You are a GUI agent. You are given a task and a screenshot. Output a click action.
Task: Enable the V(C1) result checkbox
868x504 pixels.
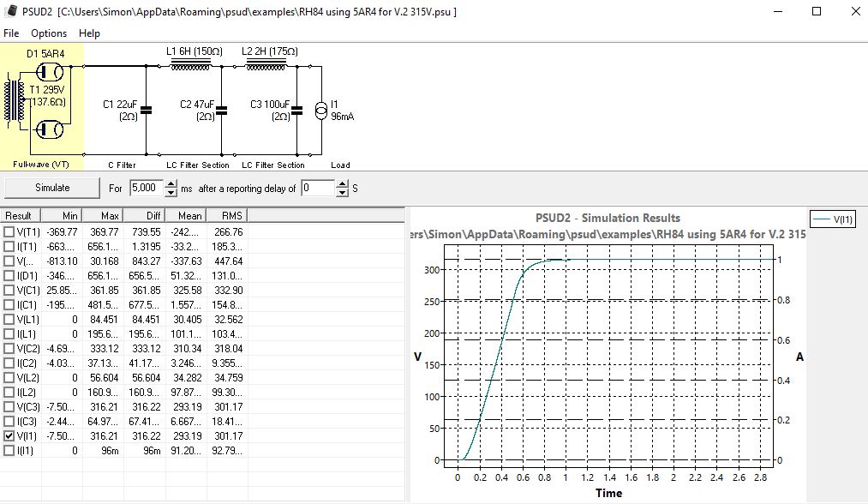pos(9,291)
